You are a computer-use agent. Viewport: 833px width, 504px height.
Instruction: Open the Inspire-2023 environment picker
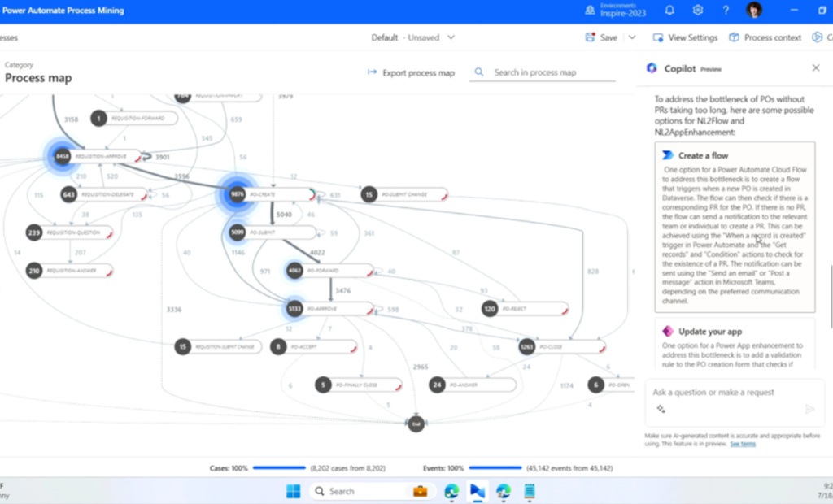point(617,10)
